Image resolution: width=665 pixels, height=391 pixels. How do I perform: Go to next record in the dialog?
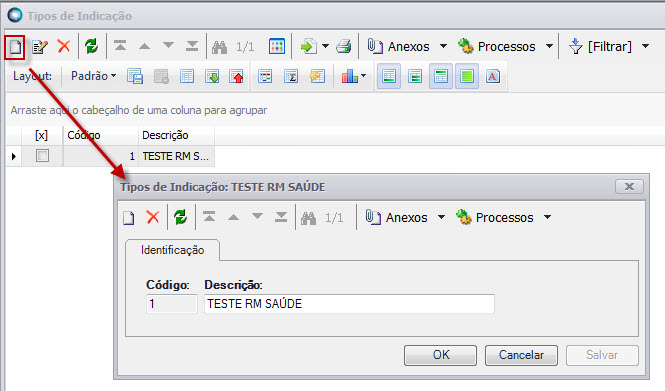[257, 217]
